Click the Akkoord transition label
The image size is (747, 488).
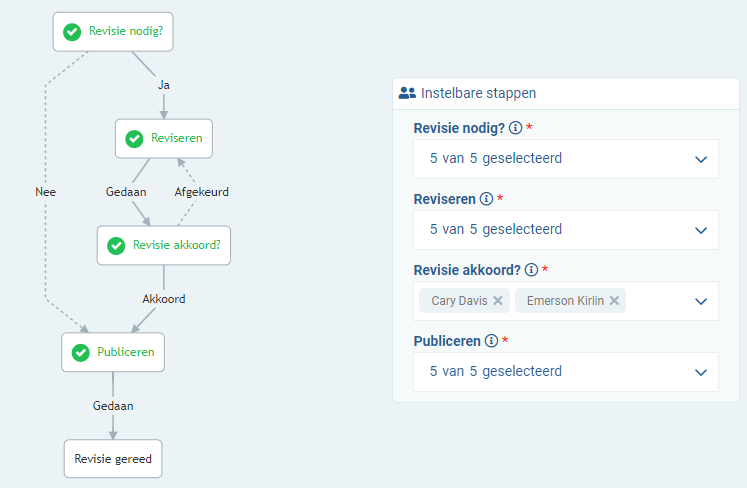click(164, 298)
